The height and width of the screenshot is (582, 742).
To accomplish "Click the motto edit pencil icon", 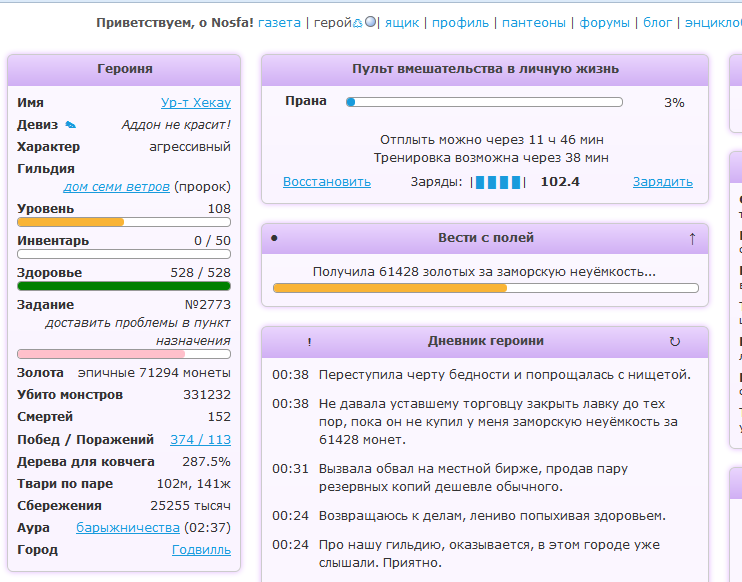I will click(x=70, y=125).
